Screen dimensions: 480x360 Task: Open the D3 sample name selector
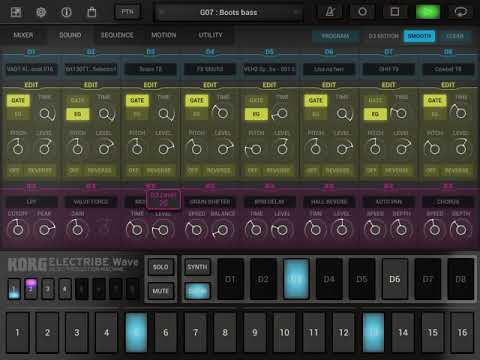150,69
